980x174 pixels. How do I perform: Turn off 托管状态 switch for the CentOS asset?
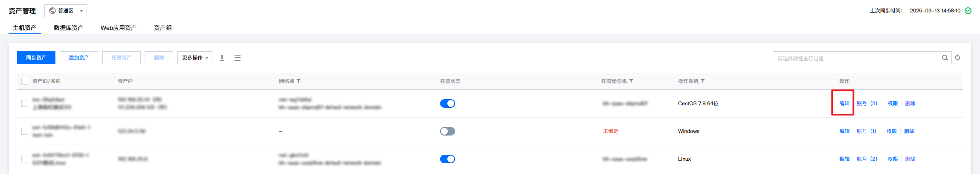447,103
